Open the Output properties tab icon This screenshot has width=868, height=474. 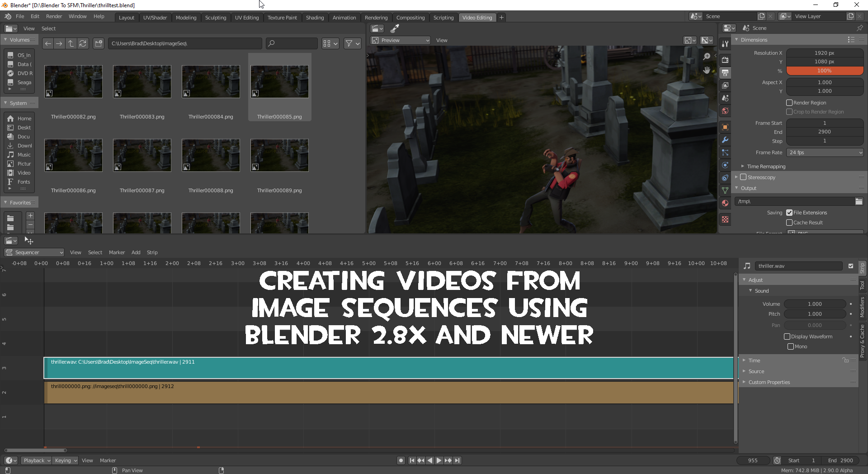coord(725,72)
